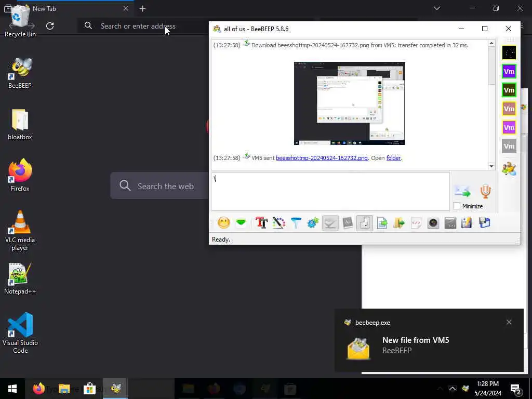
Task: Select the grey offline Vm avatar
Action: pyautogui.click(x=509, y=146)
